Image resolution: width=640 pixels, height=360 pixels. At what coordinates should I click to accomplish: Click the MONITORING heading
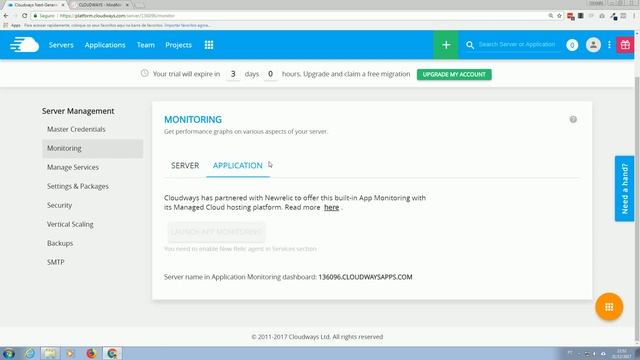pos(193,120)
